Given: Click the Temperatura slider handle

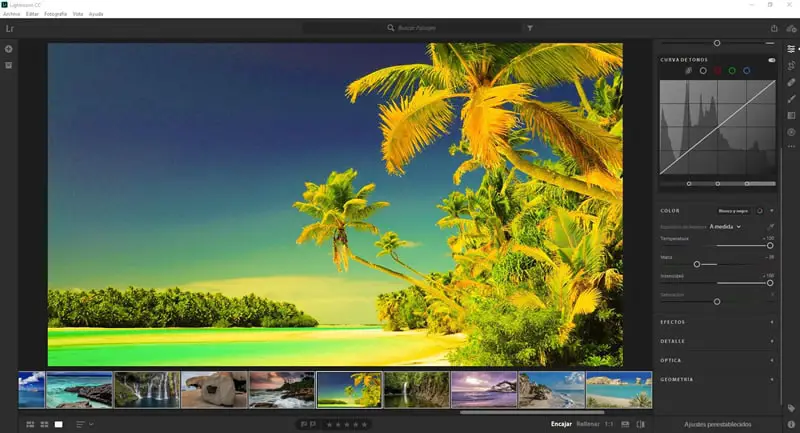Looking at the screenshot, I should pyautogui.click(x=770, y=245).
